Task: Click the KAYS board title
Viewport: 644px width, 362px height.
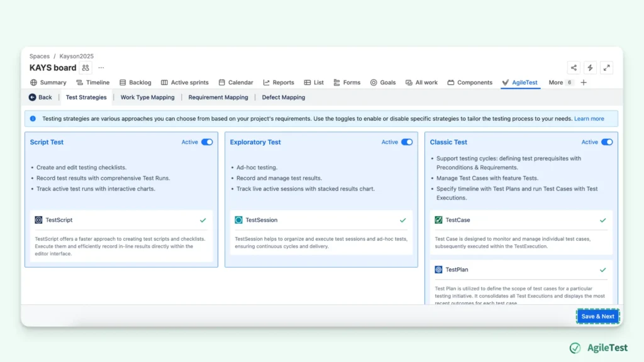Action: (53, 68)
